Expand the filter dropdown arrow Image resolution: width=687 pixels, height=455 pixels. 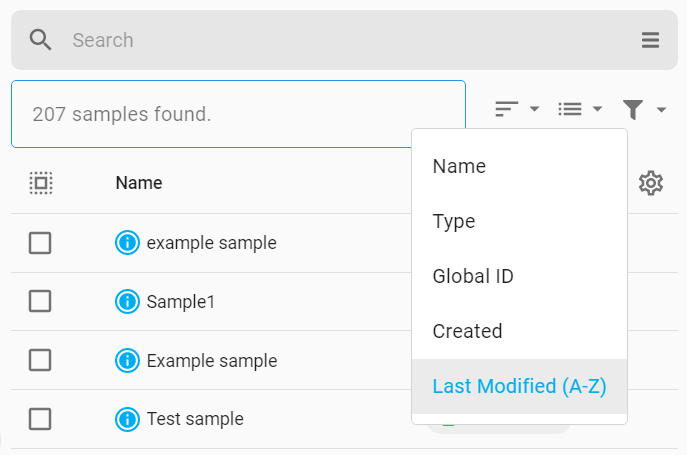click(661, 109)
